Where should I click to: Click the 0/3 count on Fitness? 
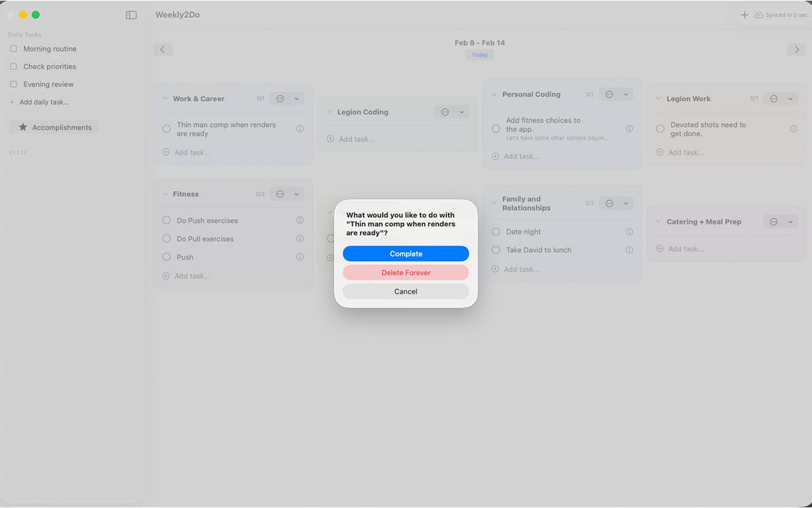point(261,194)
